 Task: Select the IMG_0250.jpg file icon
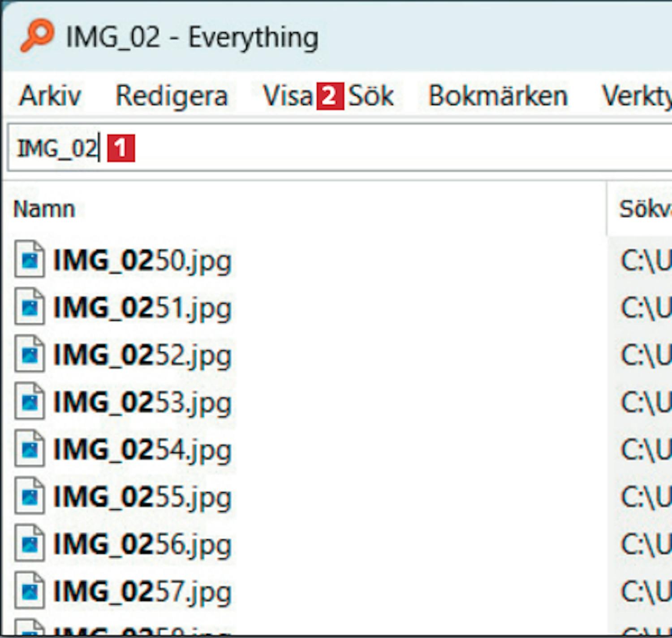(x=30, y=260)
